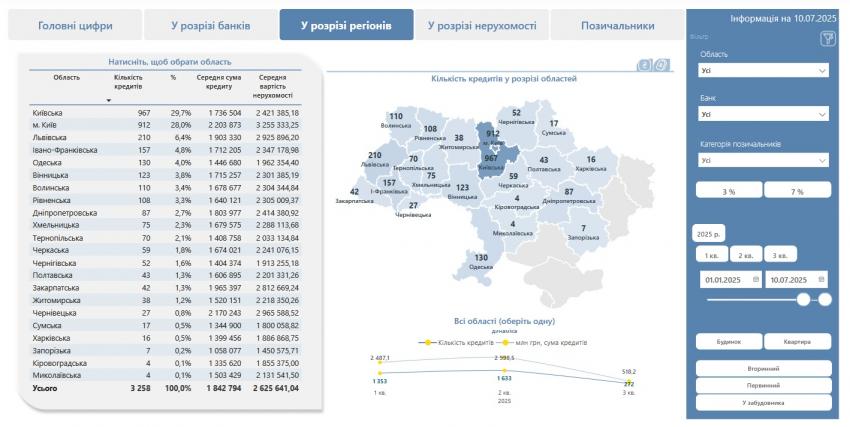Open the end date calendar picker icon
The width and height of the screenshot is (850, 427).
(823, 279)
